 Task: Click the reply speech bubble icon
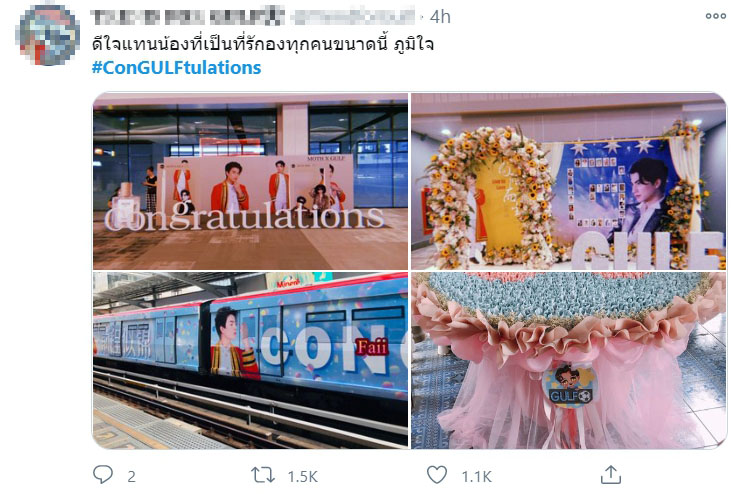(x=102, y=474)
